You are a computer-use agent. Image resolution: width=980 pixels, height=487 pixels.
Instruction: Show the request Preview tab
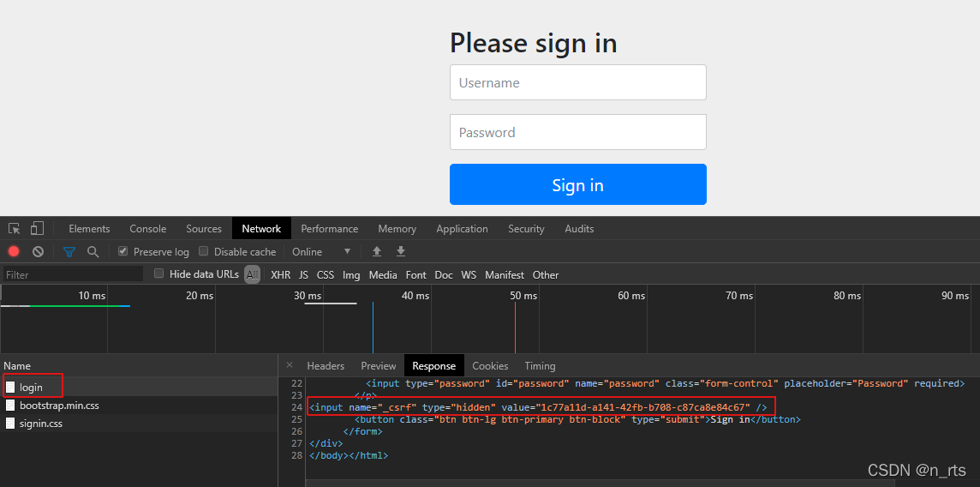coord(378,366)
